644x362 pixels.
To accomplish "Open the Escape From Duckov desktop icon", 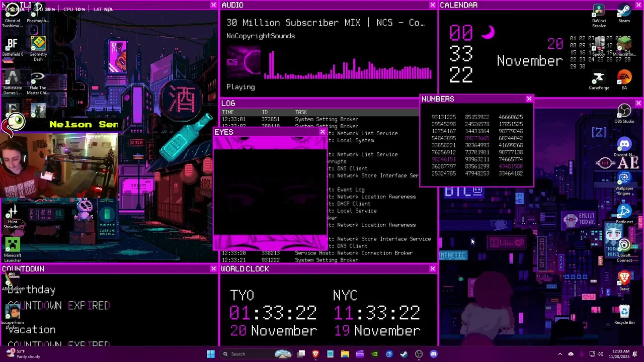I will click(12, 317).
